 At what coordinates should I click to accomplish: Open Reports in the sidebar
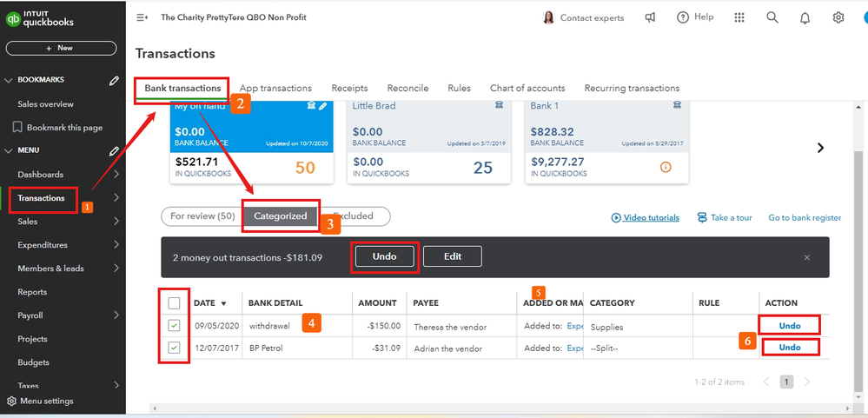coord(32,292)
